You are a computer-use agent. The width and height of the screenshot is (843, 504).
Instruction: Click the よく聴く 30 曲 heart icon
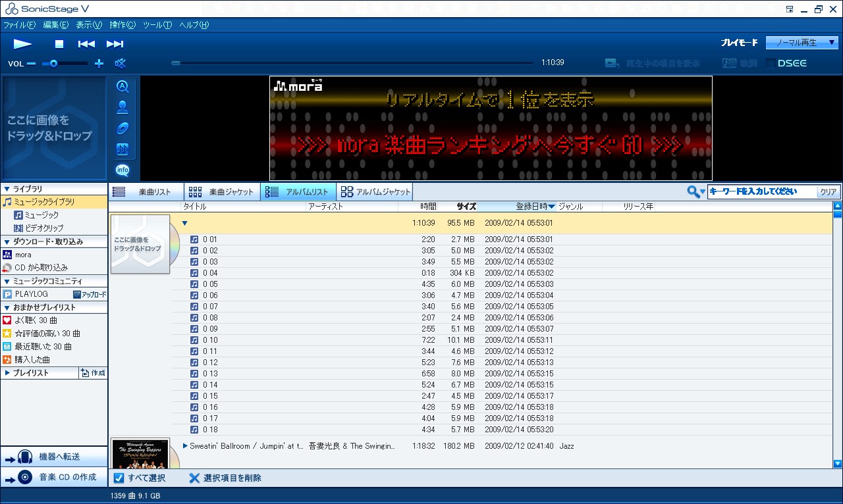7,320
